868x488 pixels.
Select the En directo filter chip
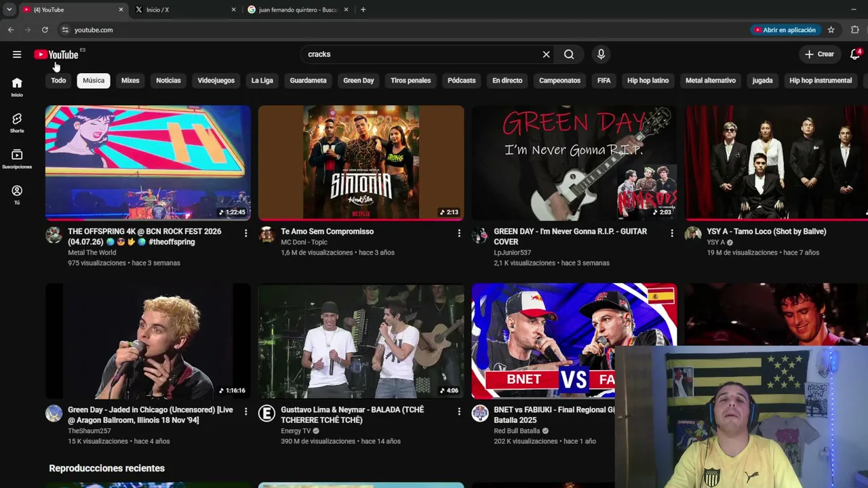tap(507, 81)
